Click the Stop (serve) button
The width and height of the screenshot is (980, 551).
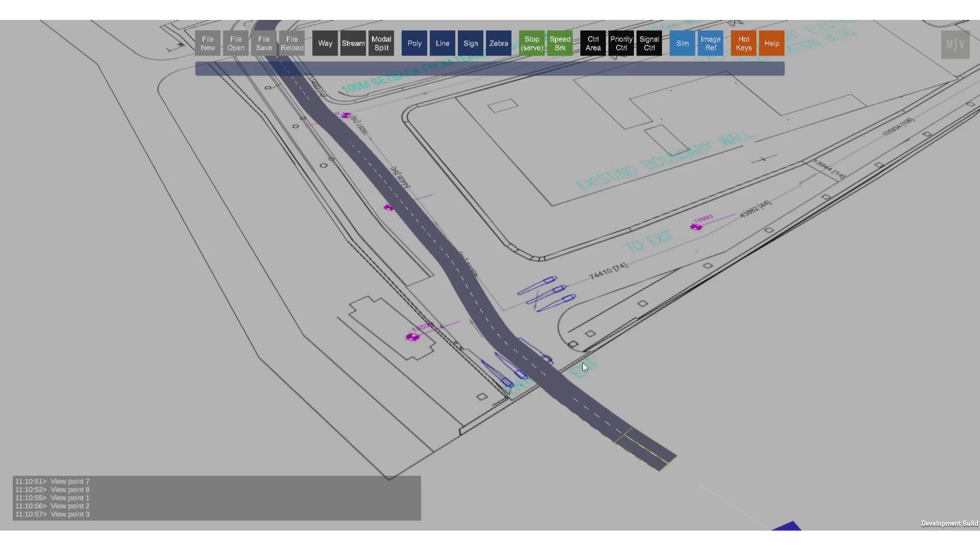(x=532, y=43)
